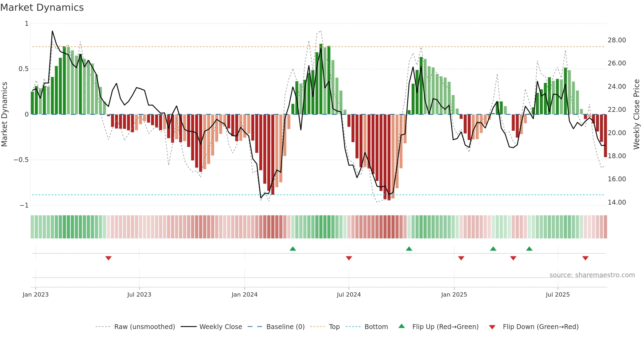This screenshot has width=644, height=362.
Task: Click the '24.00' price axis tick
Action: 617,87
